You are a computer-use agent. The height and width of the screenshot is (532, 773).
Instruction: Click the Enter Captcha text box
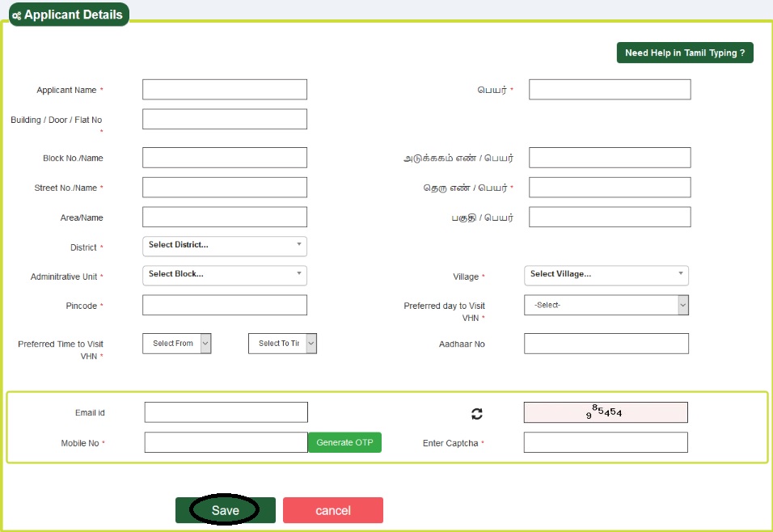606,442
